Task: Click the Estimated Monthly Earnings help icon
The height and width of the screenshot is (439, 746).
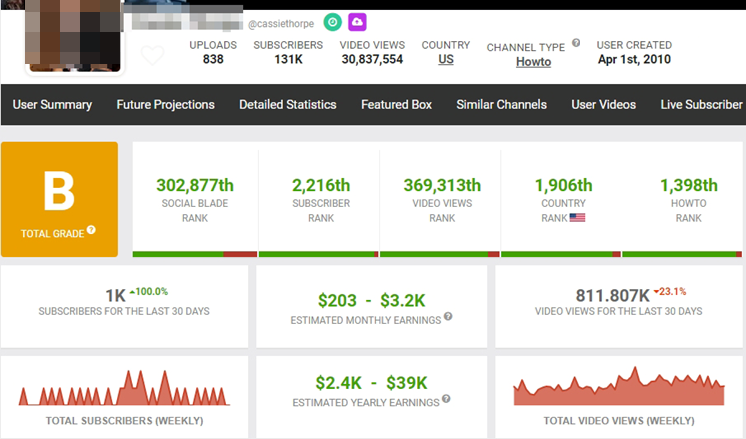Action: point(447,317)
